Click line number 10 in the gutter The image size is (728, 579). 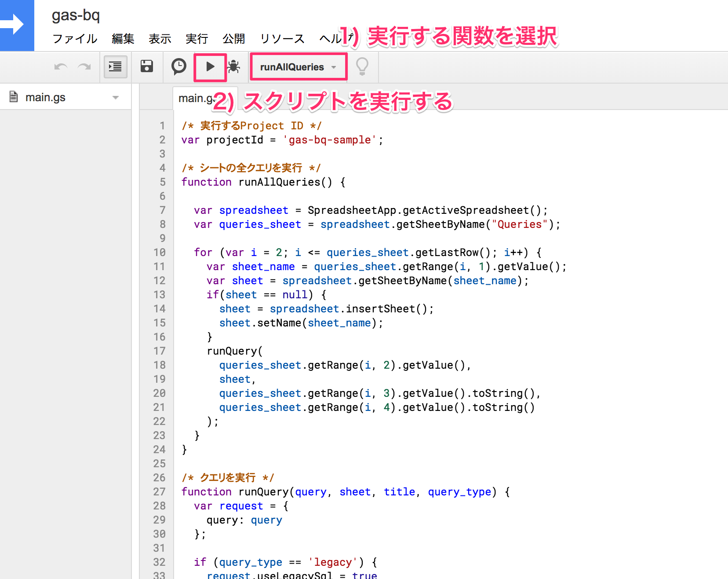point(160,253)
